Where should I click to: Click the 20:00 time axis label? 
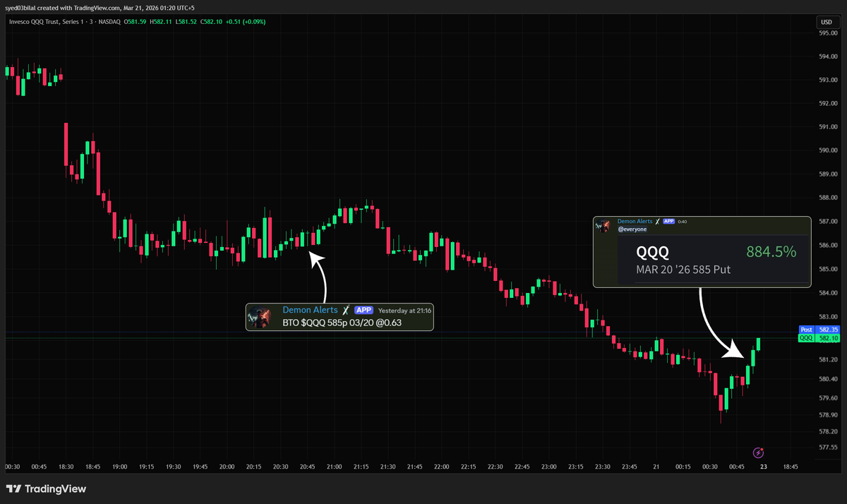227,467
